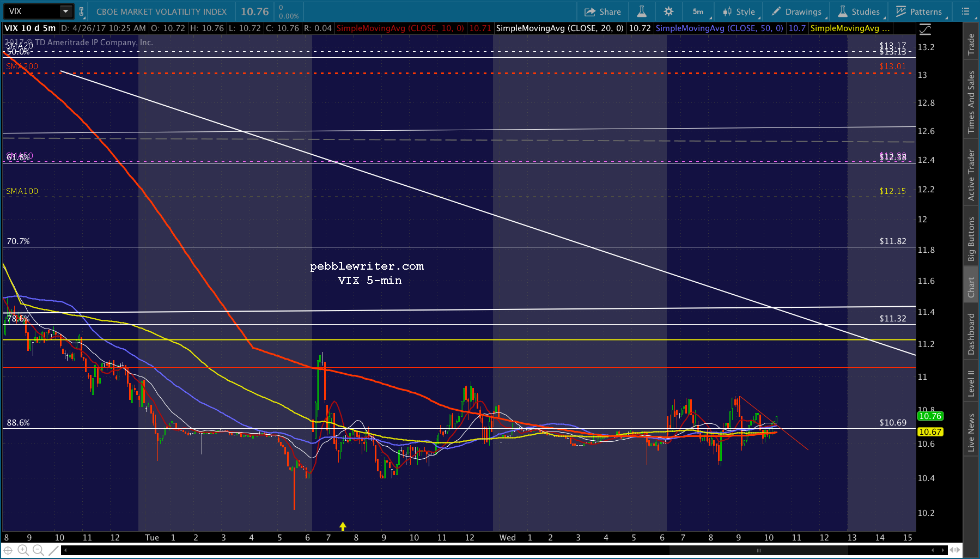Click the horizontal chart scrollbar thumb
The height and width of the screenshot is (559, 980).
pos(758,550)
